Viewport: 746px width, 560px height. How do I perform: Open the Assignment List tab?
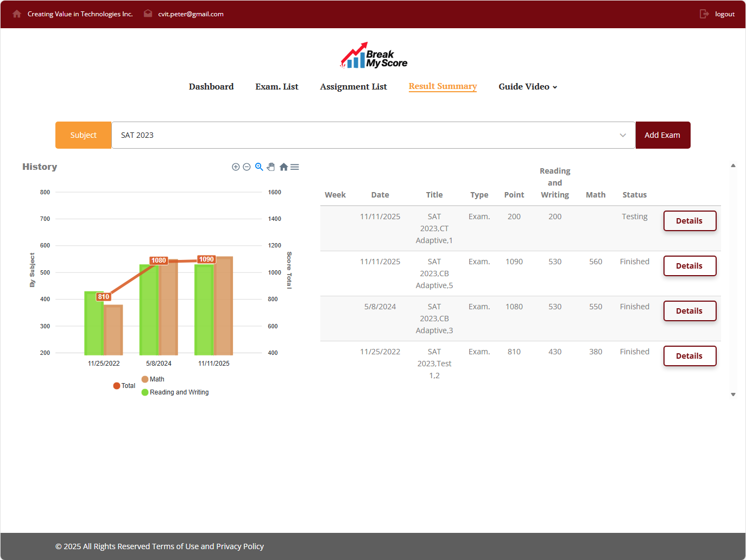353,87
